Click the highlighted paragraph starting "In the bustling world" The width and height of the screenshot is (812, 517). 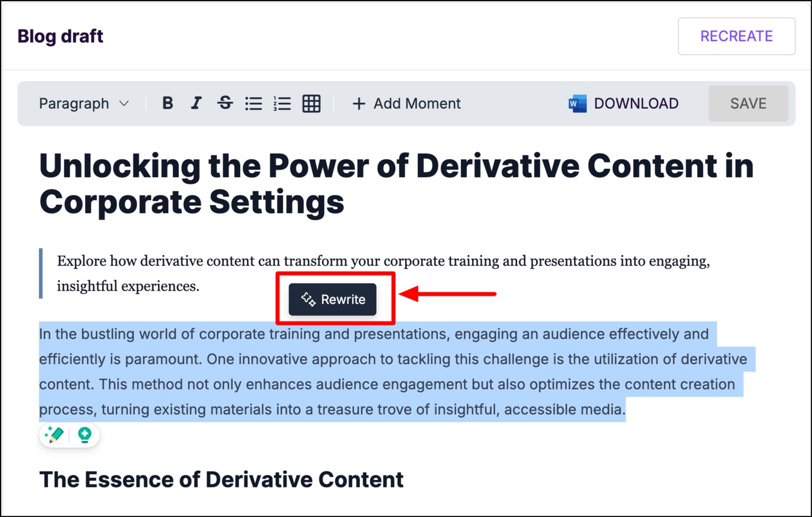tap(397, 372)
